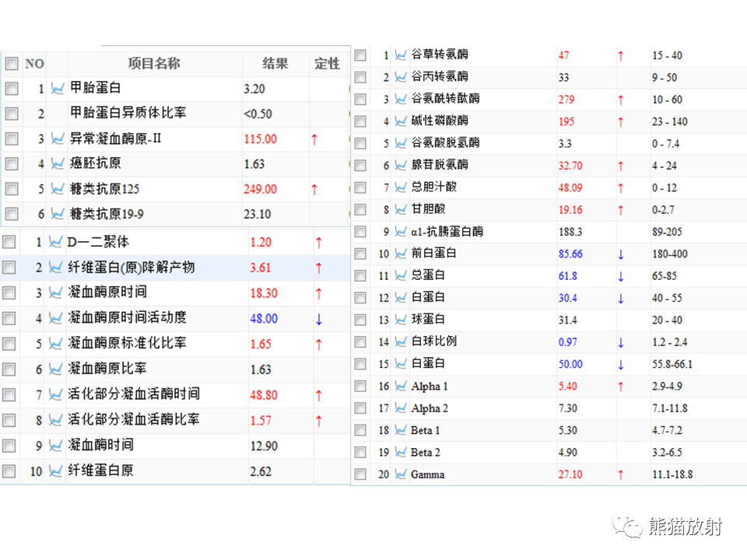Click the NO column header
The width and height of the screenshot is (747, 560).
pyautogui.click(x=34, y=63)
